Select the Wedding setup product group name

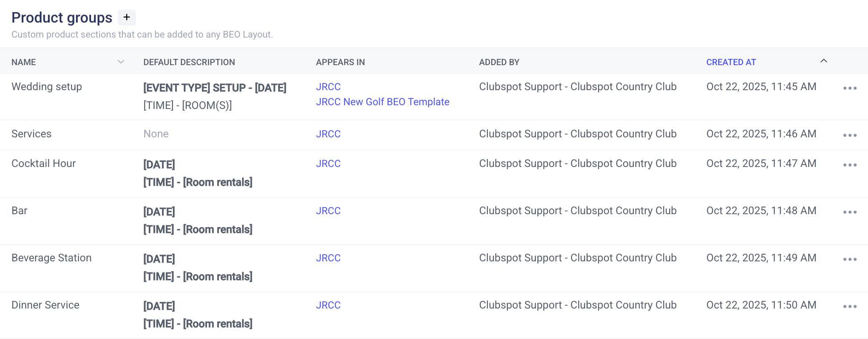click(47, 87)
